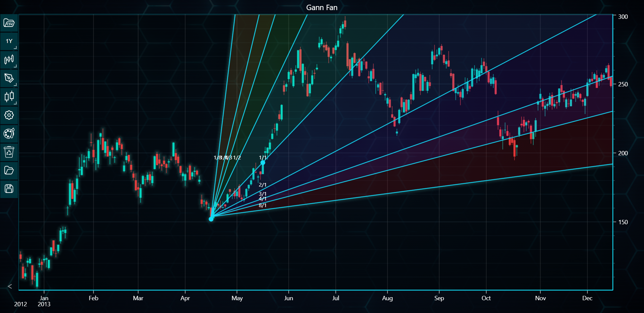This screenshot has width=644, height=313.
Task: Open saved chart folder icon
Action: click(x=9, y=170)
